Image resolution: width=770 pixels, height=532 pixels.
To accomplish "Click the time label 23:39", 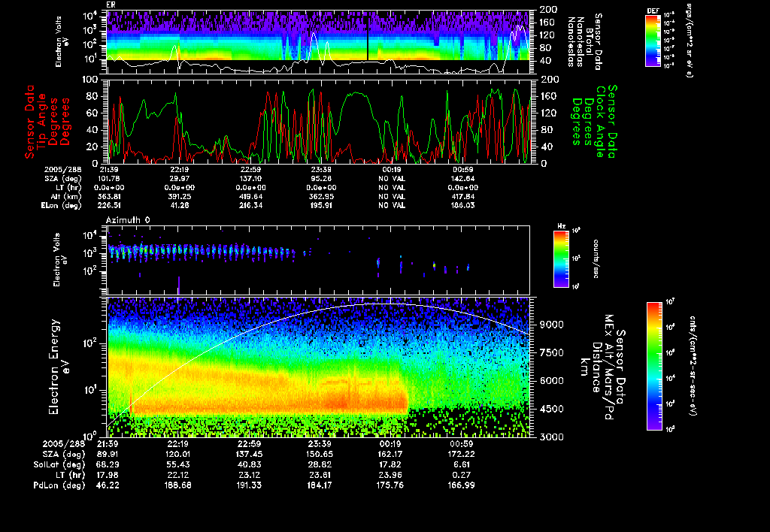I will 319,443.
